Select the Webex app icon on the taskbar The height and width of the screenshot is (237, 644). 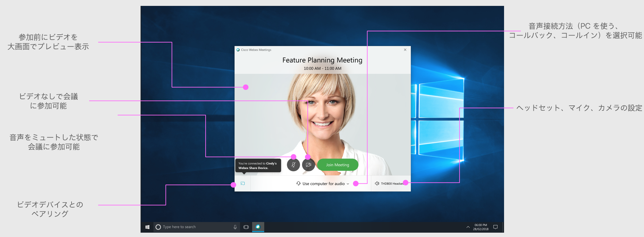coord(258,227)
